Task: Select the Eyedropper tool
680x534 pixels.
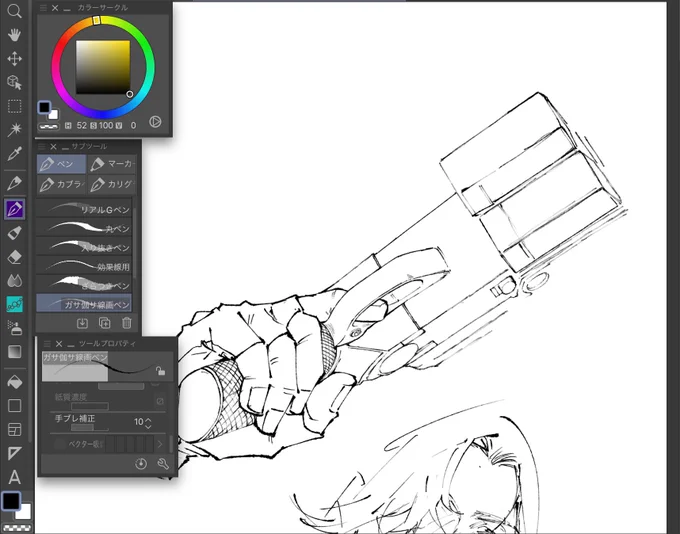Action: pos(14,153)
